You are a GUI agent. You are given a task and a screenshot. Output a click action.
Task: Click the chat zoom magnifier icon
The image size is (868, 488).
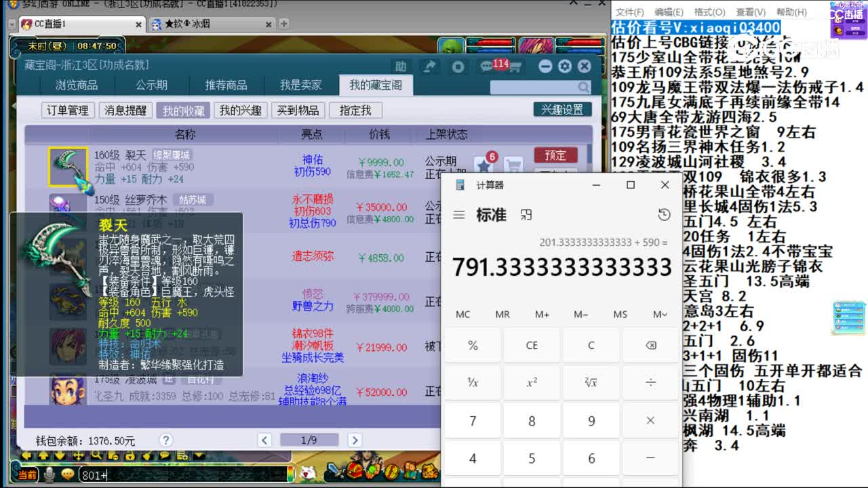point(96,455)
